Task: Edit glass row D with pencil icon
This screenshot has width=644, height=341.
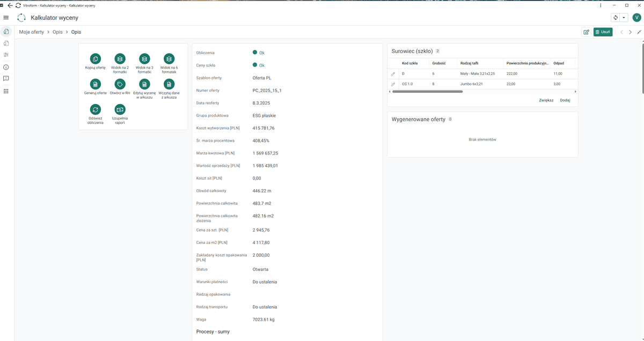Action: pos(393,73)
